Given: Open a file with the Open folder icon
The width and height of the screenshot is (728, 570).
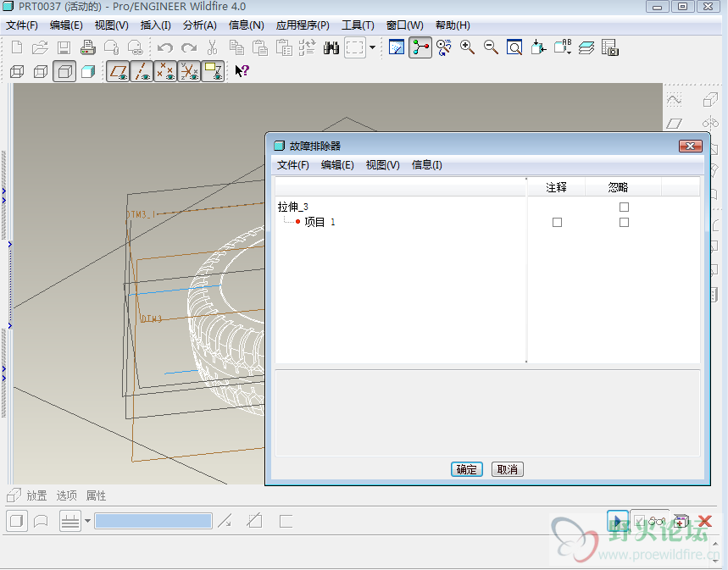Looking at the screenshot, I should point(41,47).
